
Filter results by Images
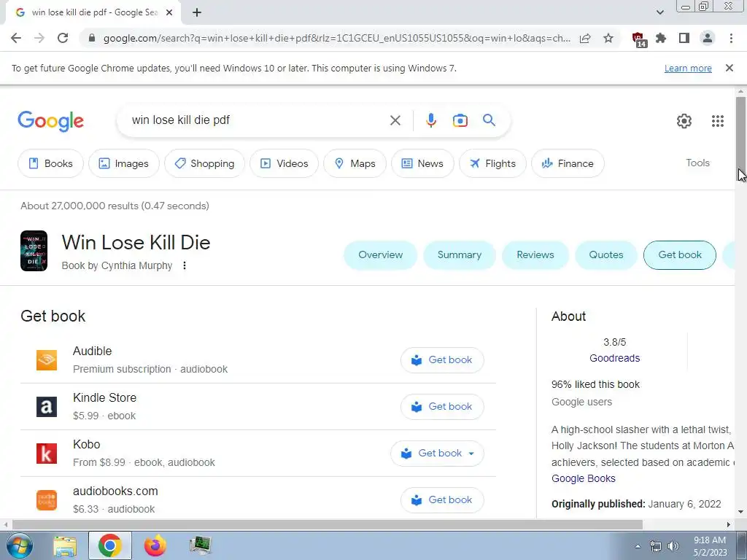click(x=123, y=163)
